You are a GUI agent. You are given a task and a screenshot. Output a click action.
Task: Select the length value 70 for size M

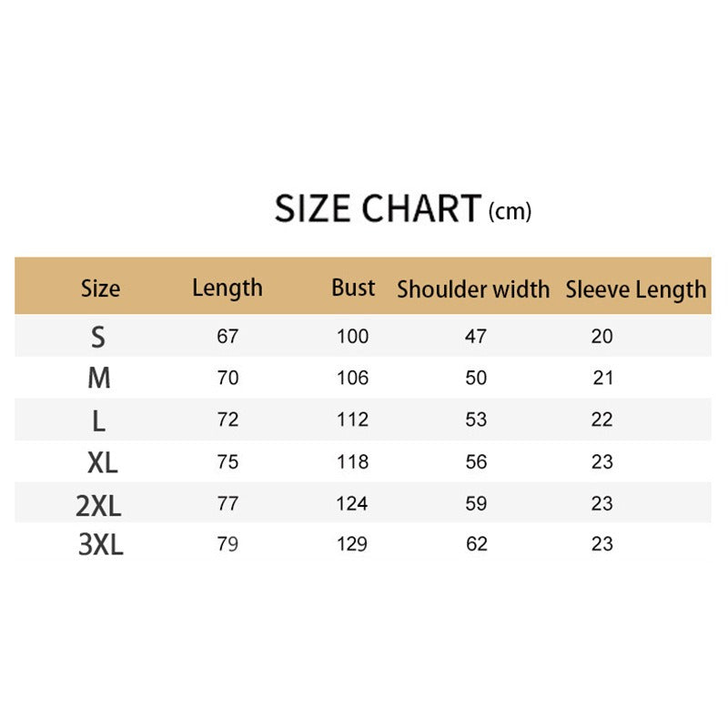[227, 378]
